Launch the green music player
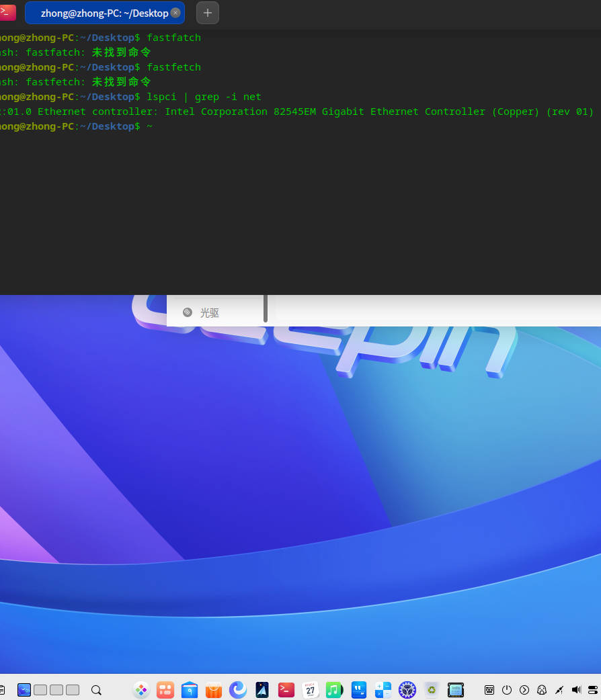Image resolution: width=601 pixels, height=700 pixels. click(334, 690)
